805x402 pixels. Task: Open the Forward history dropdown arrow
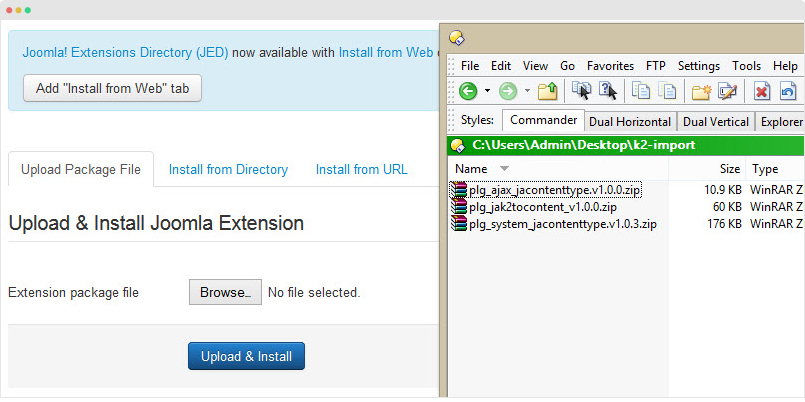[527, 91]
